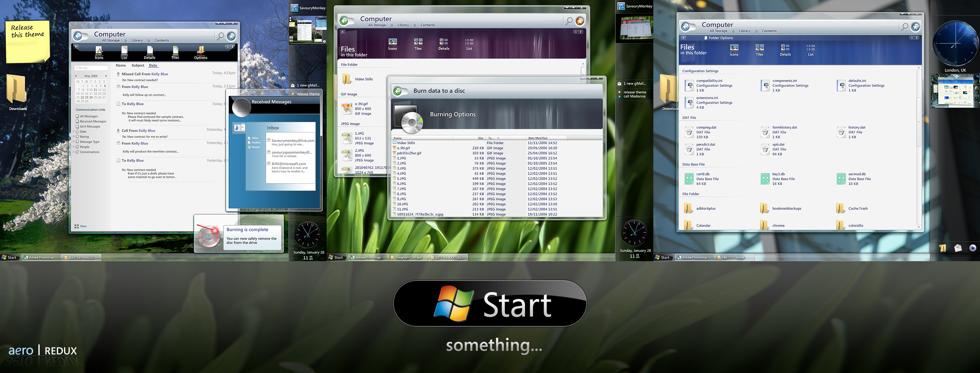Viewport: 980px width, 373px height.
Task: Open Options in the messages window toolbar
Action: [x=201, y=53]
